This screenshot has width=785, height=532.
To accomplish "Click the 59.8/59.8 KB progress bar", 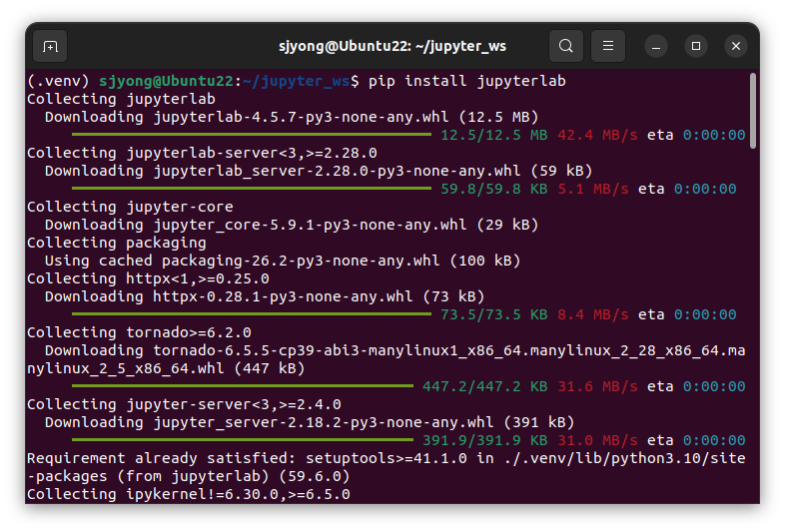I will click(252, 189).
